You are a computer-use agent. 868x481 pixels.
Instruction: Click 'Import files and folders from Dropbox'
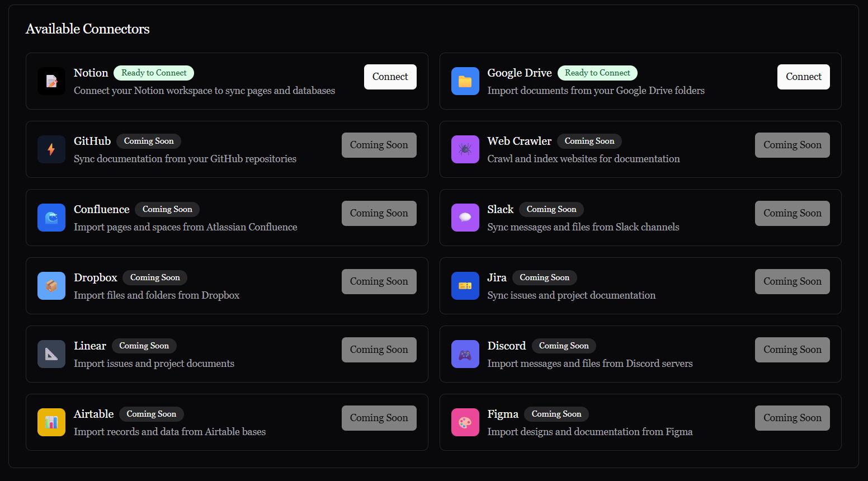(x=157, y=295)
